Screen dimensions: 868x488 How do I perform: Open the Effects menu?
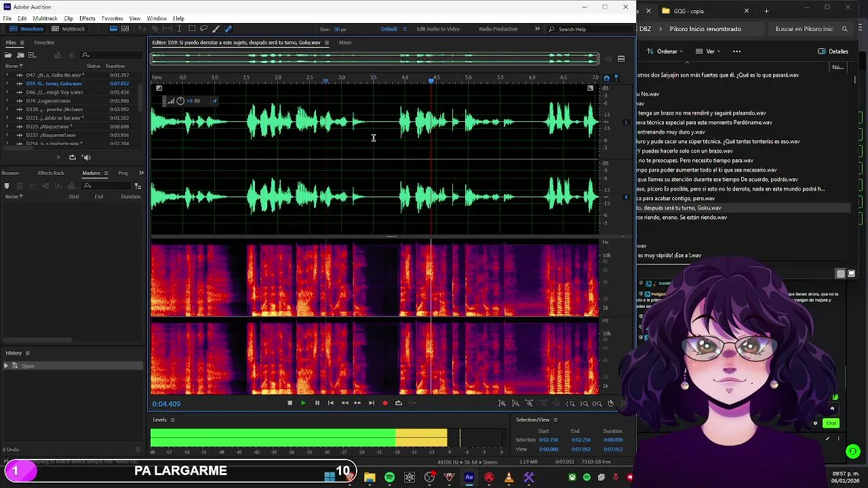[x=87, y=18]
